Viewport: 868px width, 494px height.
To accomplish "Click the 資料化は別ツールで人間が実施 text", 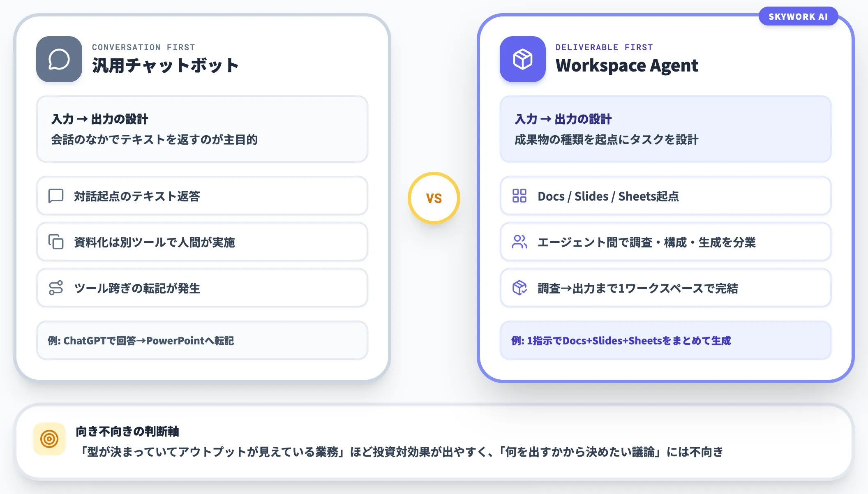I will 155,242.
